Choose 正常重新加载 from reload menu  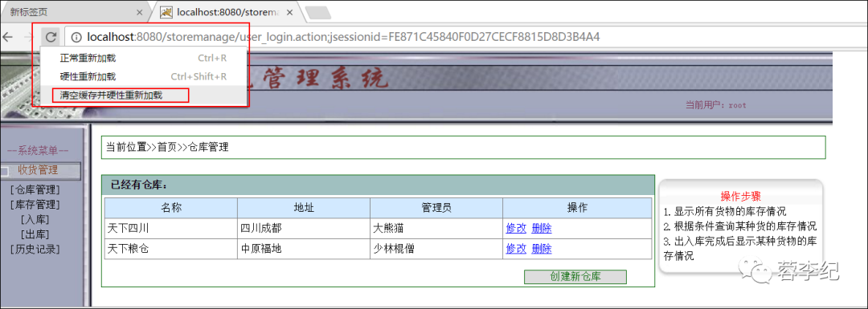(143, 58)
